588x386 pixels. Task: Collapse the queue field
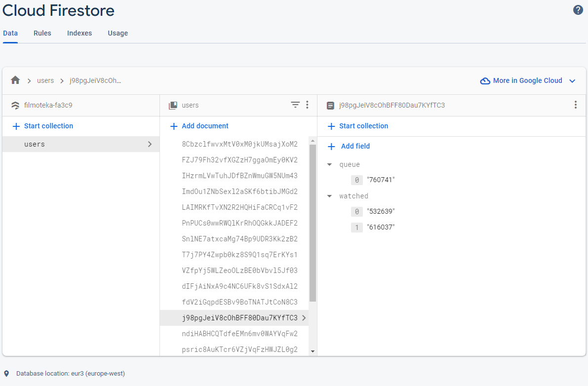(x=330, y=164)
